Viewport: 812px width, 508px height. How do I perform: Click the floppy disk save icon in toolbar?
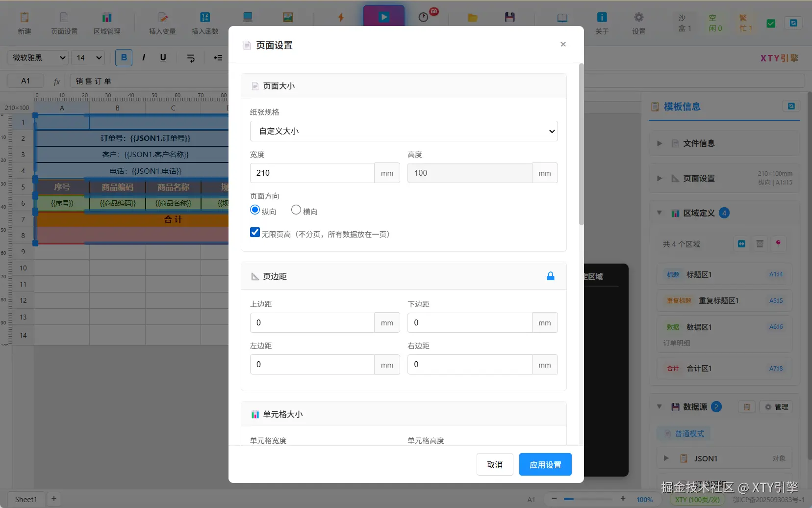click(x=510, y=17)
